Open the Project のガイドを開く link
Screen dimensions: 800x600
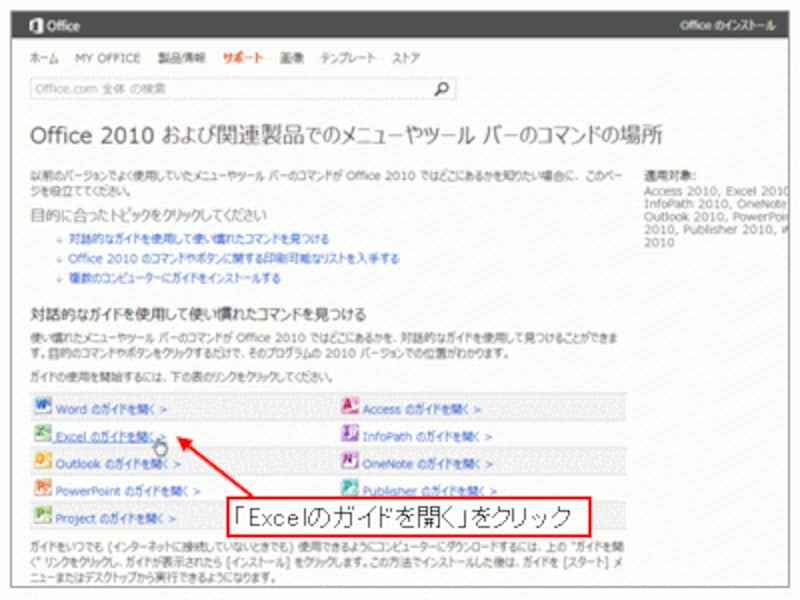point(115,518)
